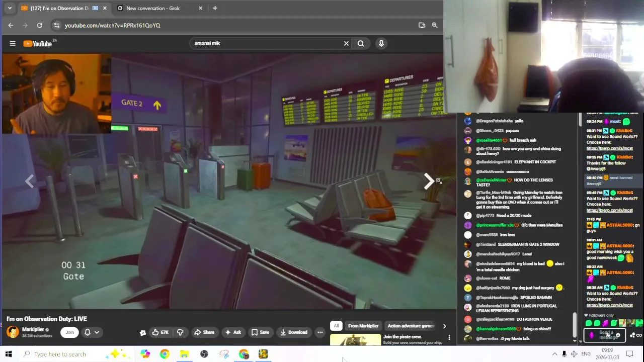Clear the 'arsenal mik' search text

(x=346, y=43)
